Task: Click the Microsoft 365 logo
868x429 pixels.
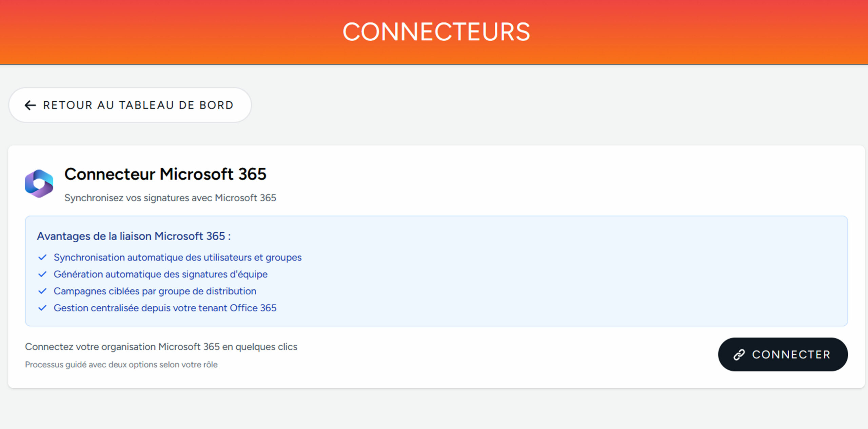Action: click(x=39, y=184)
